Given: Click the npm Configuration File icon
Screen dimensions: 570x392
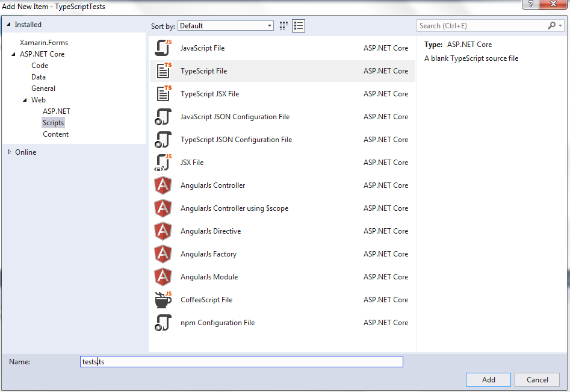Looking at the screenshot, I should (x=163, y=323).
